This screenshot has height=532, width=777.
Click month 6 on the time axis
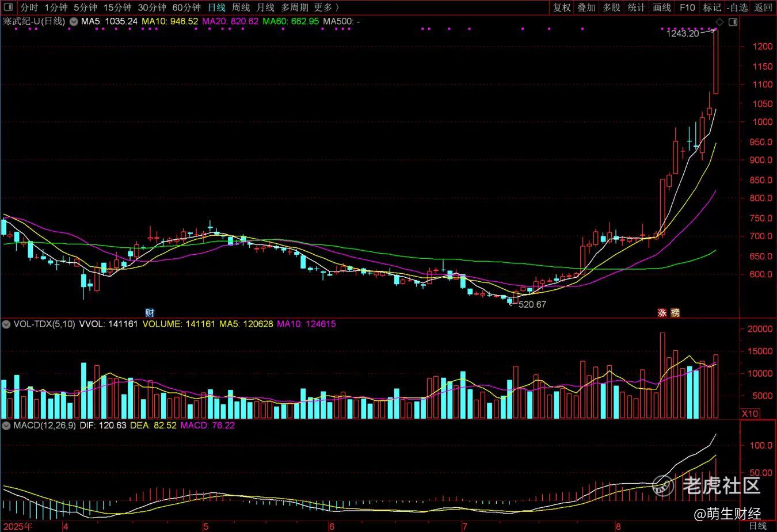tap(332, 527)
